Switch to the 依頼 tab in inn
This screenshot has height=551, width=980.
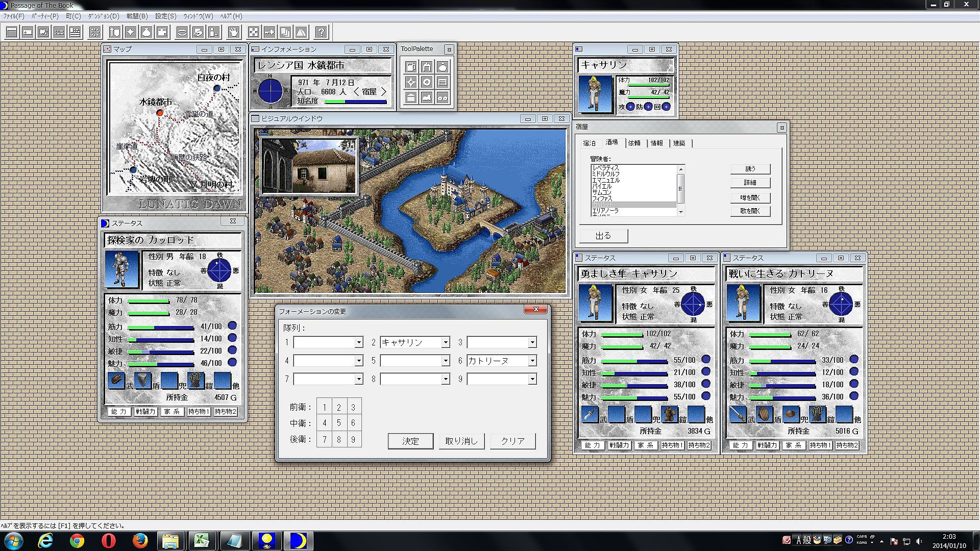[634, 143]
